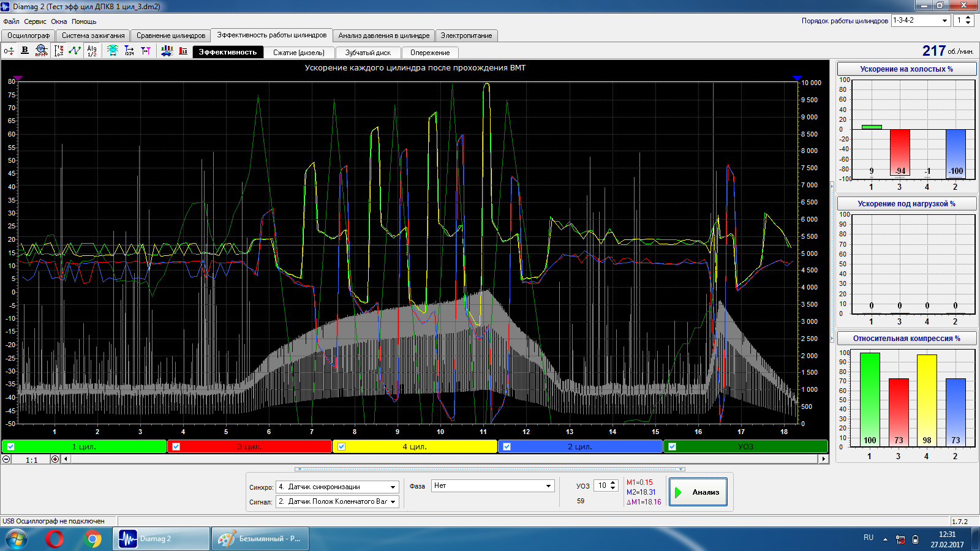This screenshot has width=980, height=551.
Task: Click the dotted splitter above control panel
Action: (490, 470)
